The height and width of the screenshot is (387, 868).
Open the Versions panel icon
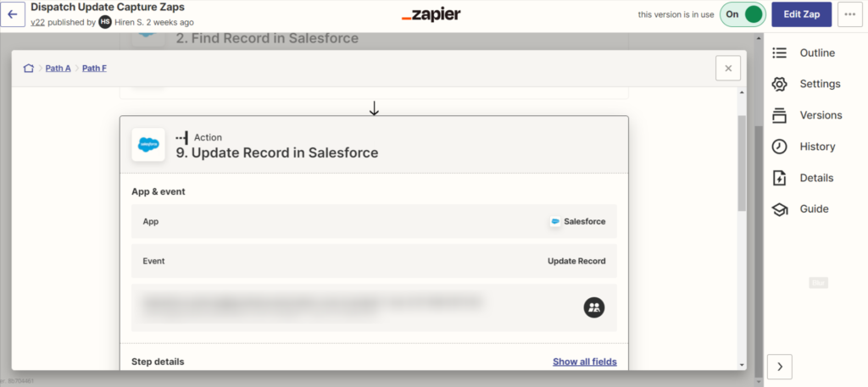pyautogui.click(x=779, y=115)
